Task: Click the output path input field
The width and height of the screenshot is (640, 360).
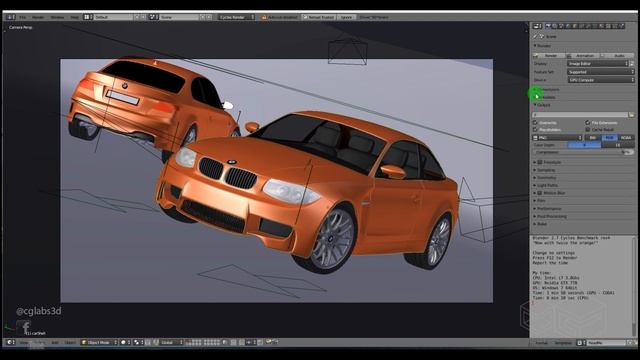Action: tap(580, 115)
